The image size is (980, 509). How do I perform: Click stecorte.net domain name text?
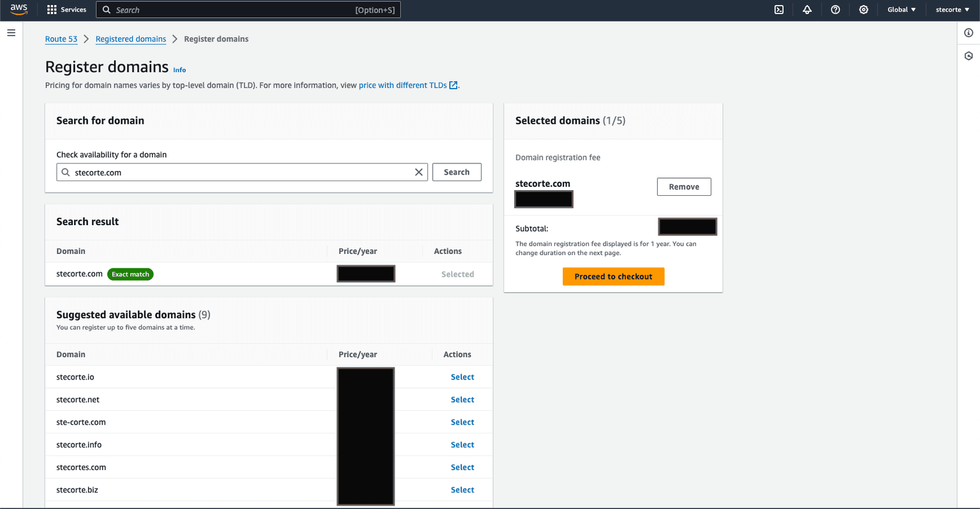point(78,400)
